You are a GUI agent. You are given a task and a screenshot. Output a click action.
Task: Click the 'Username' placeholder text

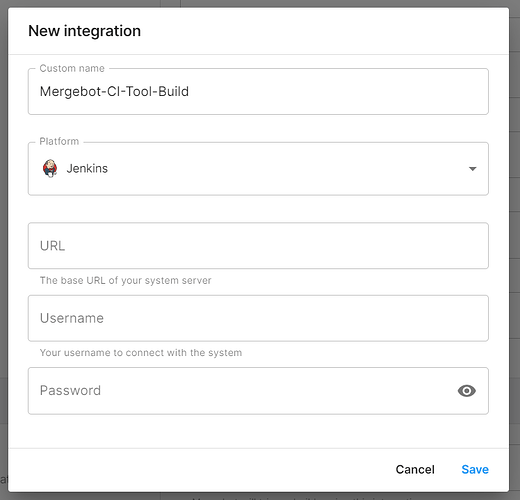pos(72,318)
